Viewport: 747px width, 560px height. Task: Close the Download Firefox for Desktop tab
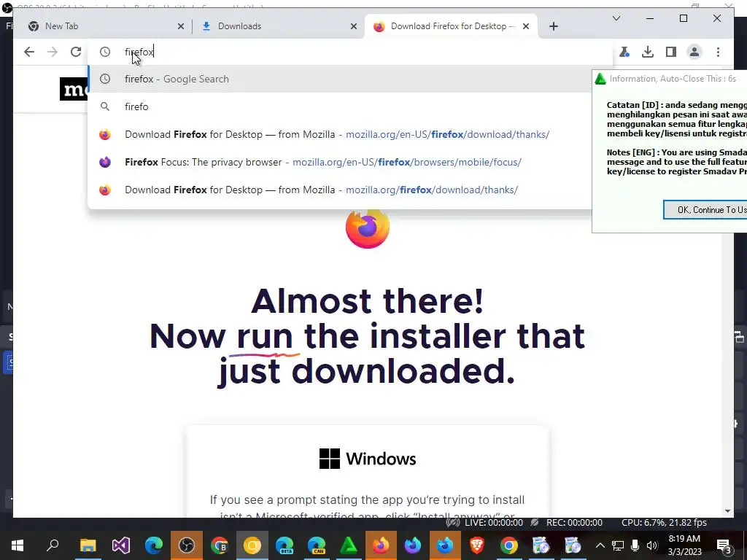pyautogui.click(x=526, y=26)
